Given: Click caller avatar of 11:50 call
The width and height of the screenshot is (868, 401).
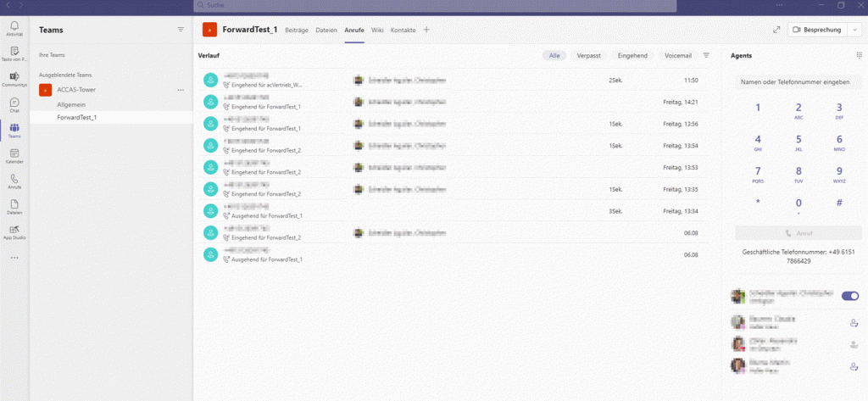Looking at the screenshot, I should click(210, 81).
